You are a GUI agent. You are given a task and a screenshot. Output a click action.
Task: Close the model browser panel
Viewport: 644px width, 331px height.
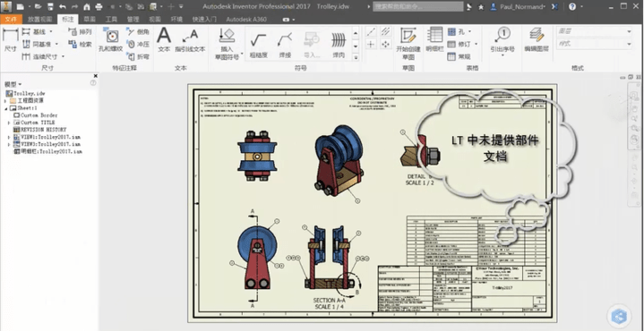95,76
